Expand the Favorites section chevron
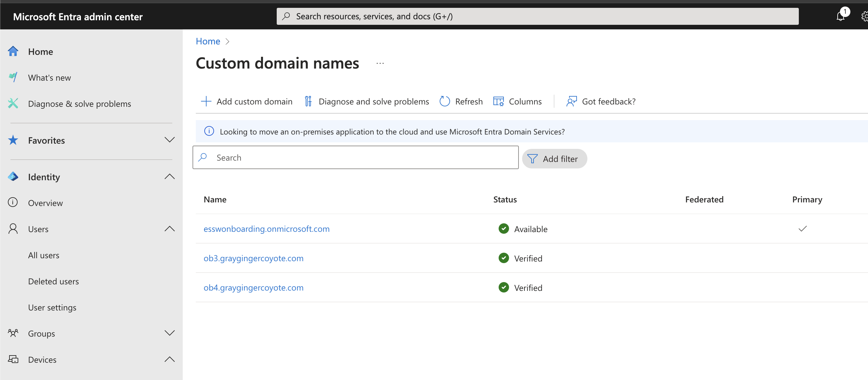 point(169,140)
